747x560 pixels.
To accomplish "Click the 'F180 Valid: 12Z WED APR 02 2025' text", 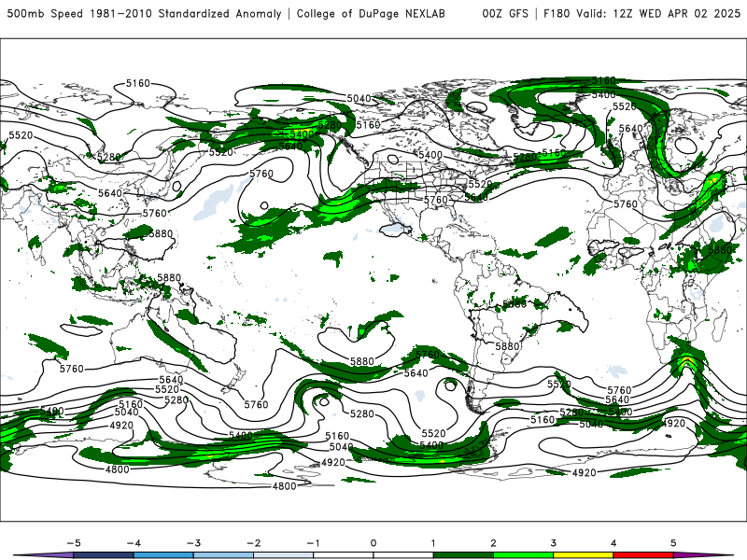I will (641, 14).
